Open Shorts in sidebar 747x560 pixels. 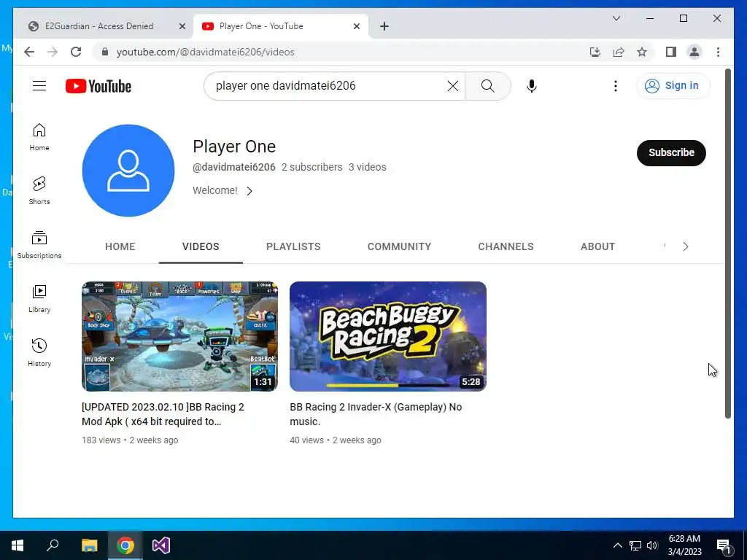coord(39,191)
